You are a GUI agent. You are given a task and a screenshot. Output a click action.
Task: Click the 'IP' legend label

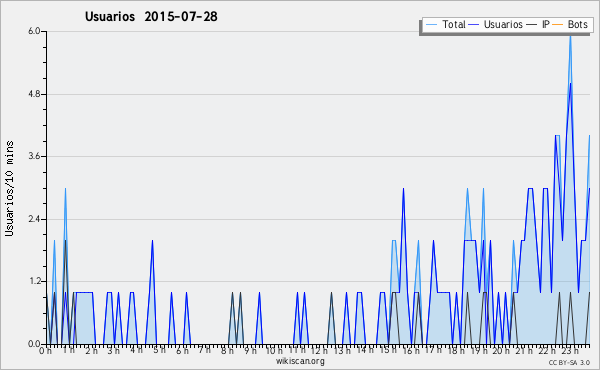pyautogui.click(x=546, y=24)
